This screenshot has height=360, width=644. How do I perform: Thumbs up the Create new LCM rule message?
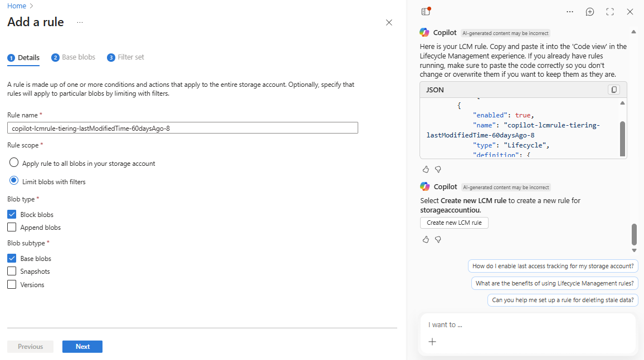[426, 239]
